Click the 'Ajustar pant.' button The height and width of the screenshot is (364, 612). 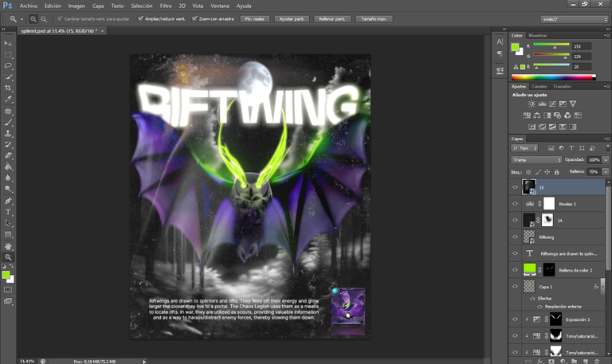(x=292, y=19)
